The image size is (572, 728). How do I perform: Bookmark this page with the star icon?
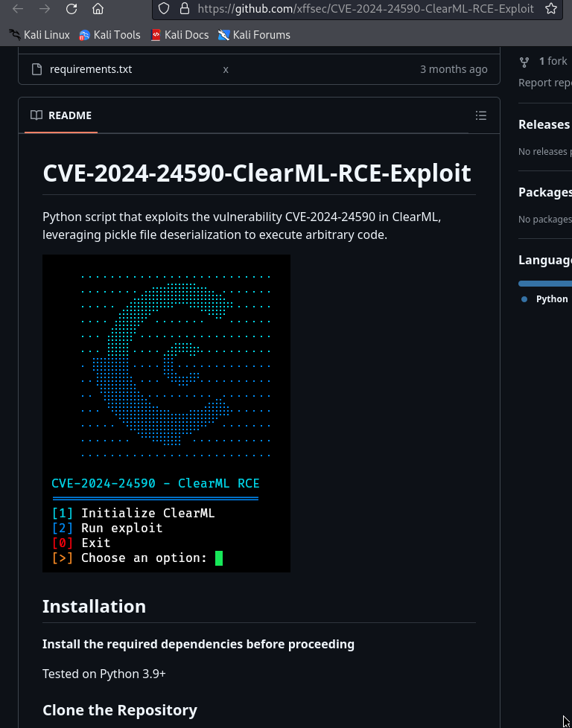(x=551, y=8)
